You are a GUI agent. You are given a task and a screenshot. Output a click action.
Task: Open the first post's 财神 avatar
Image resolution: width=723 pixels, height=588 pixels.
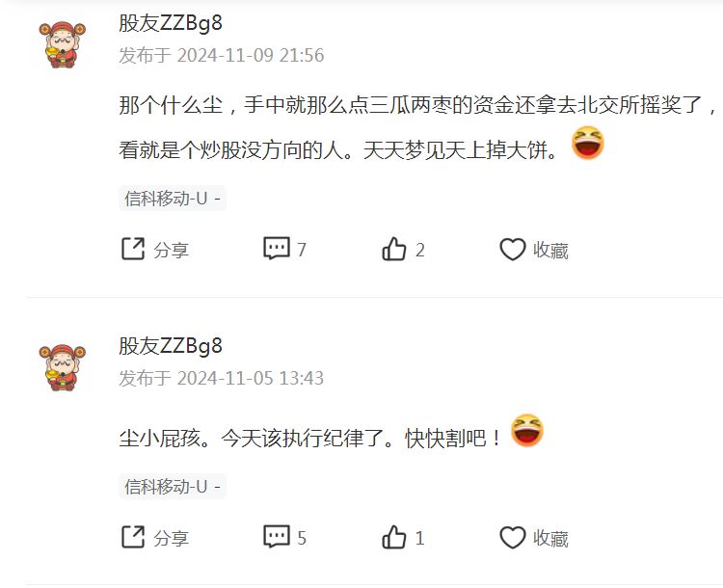(63, 44)
